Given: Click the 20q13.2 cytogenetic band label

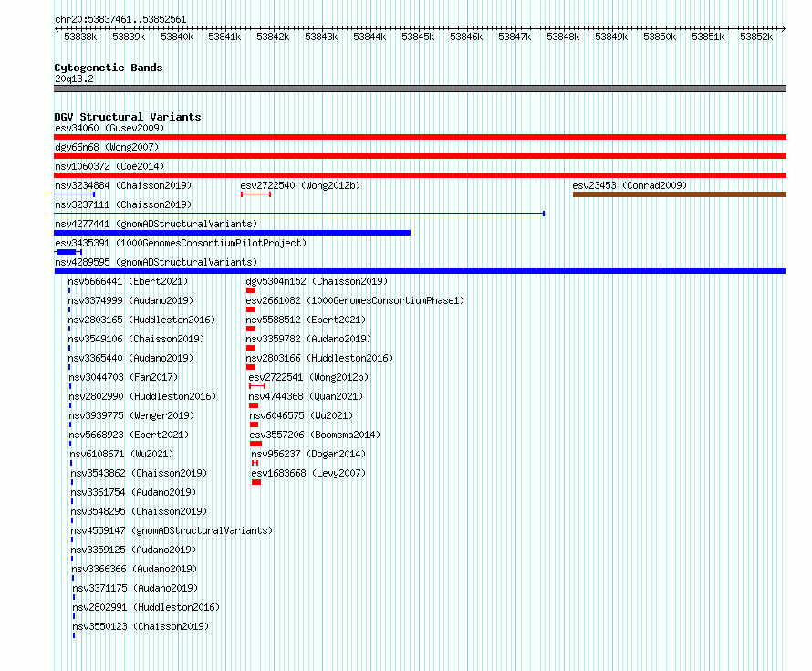Looking at the screenshot, I should (x=74, y=79).
